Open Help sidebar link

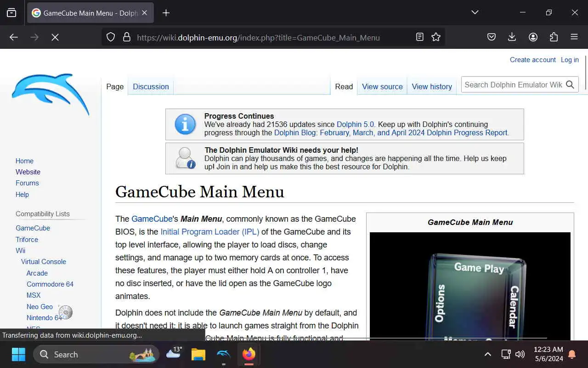pos(22,195)
